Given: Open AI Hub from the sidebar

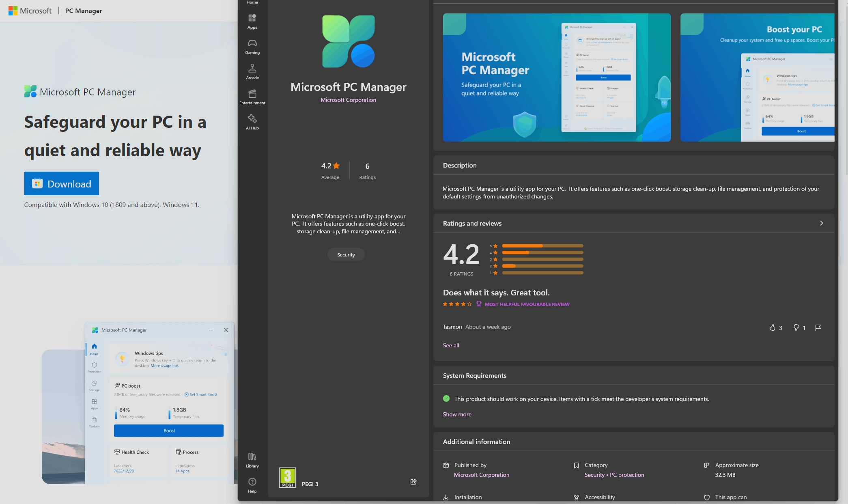Looking at the screenshot, I should point(252,122).
